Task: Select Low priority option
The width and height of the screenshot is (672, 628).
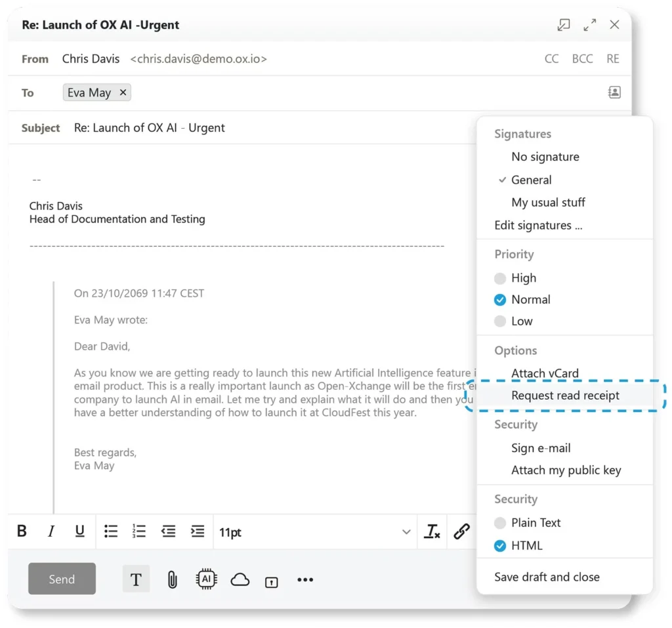Action: coord(521,322)
